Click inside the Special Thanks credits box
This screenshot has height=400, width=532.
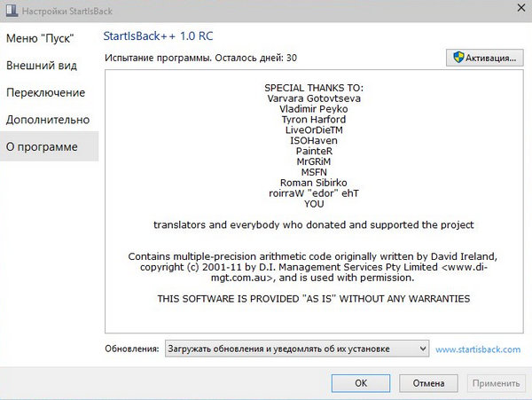(x=313, y=200)
